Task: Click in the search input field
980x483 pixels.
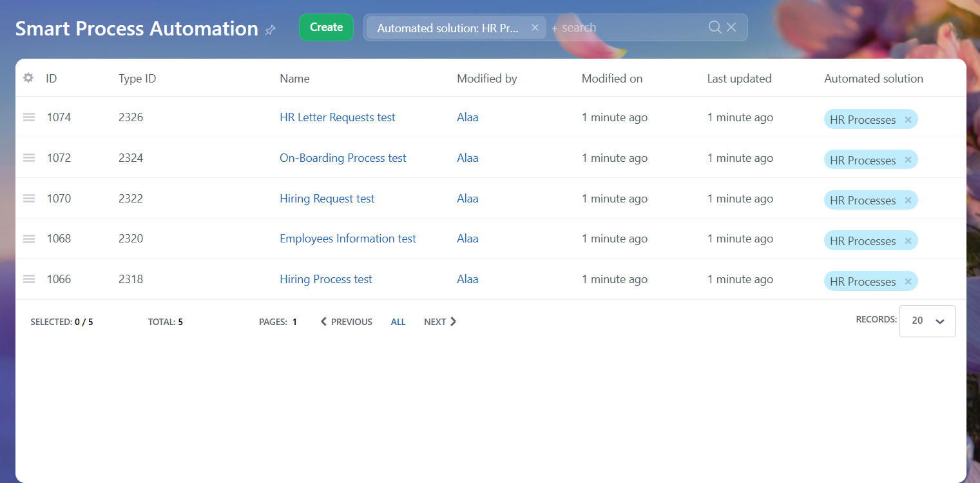Action: tap(631, 28)
